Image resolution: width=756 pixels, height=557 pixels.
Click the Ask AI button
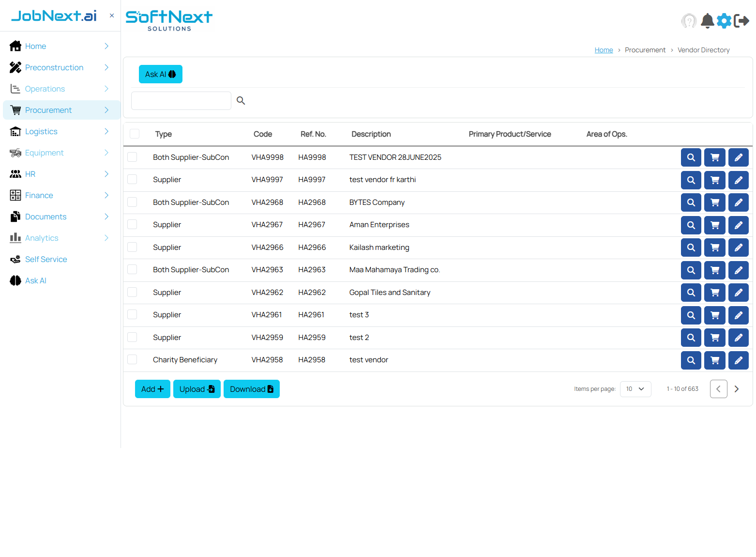[160, 74]
